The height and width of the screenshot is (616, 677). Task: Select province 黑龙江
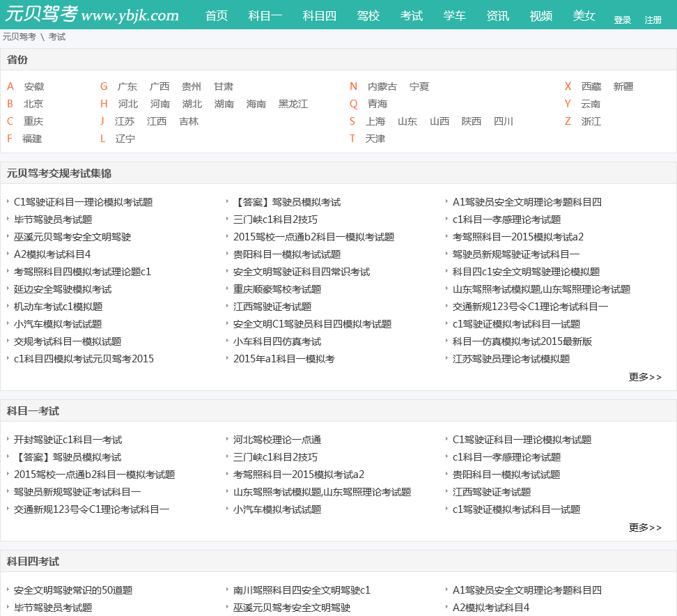click(x=293, y=104)
